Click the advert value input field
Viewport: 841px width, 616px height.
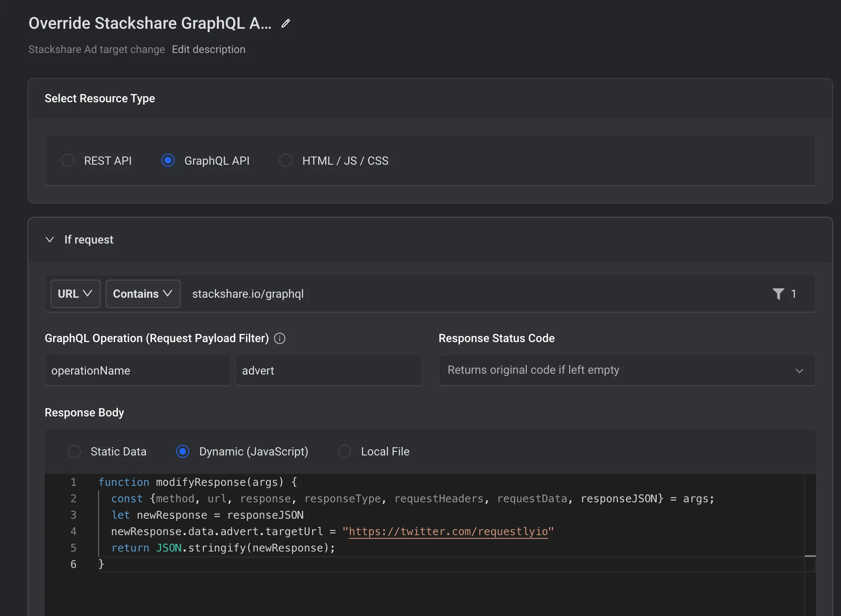(x=329, y=370)
